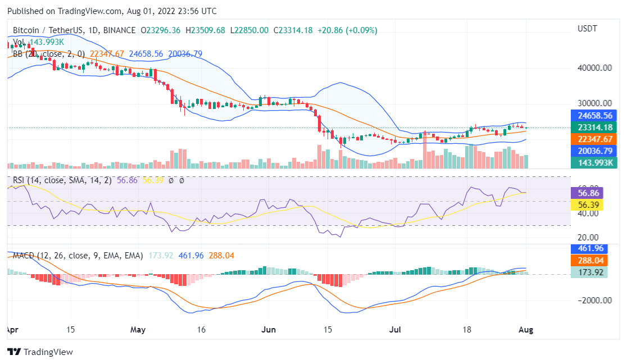This screenshot has height=364, width=627.
Task: Click the yellow 56.39 RSI SMA label
Action: tap(586, 205)
